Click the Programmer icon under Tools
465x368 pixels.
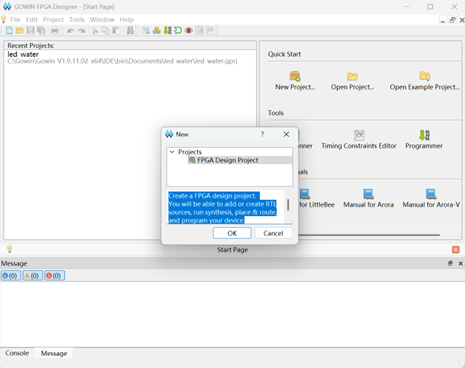pyautogui.click(x=424, y=135)
